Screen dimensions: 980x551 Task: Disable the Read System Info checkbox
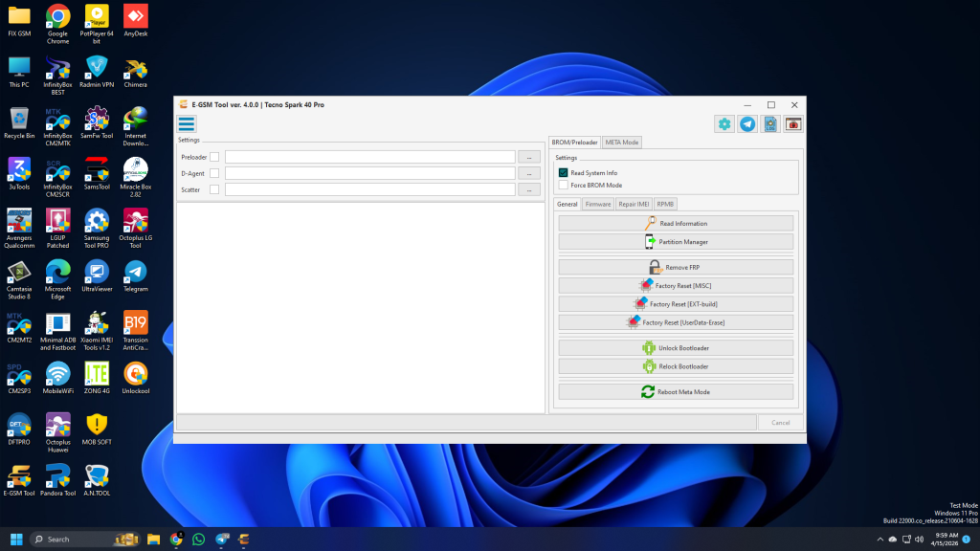pyautogui.click(x=564, y=173)
